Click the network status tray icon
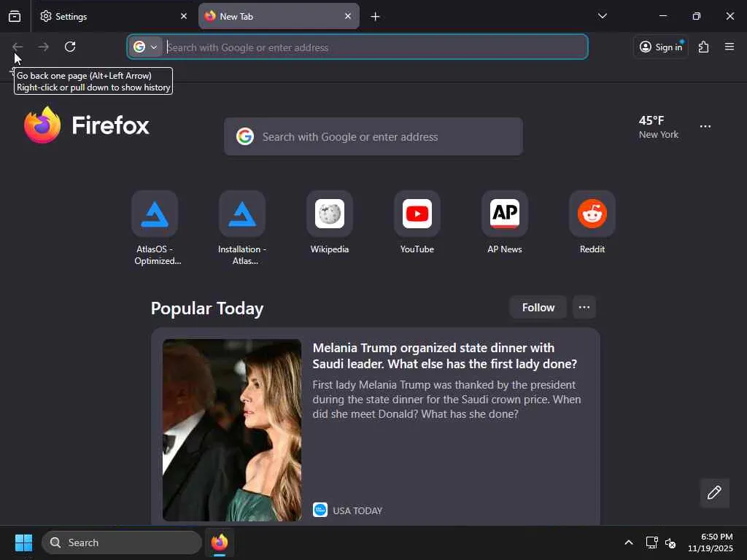This screenshot has height=560, width=747. pyautogui.click(x=651, y=542)
